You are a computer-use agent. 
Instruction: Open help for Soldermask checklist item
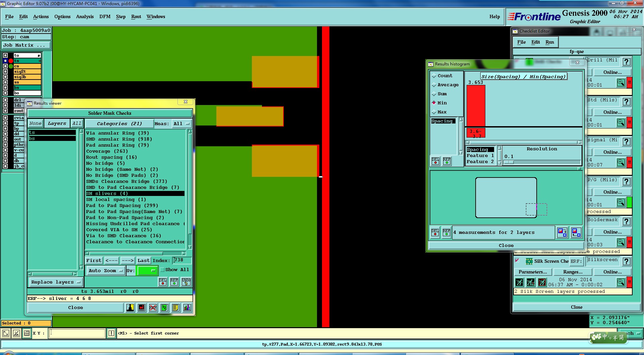click(626, 221)
